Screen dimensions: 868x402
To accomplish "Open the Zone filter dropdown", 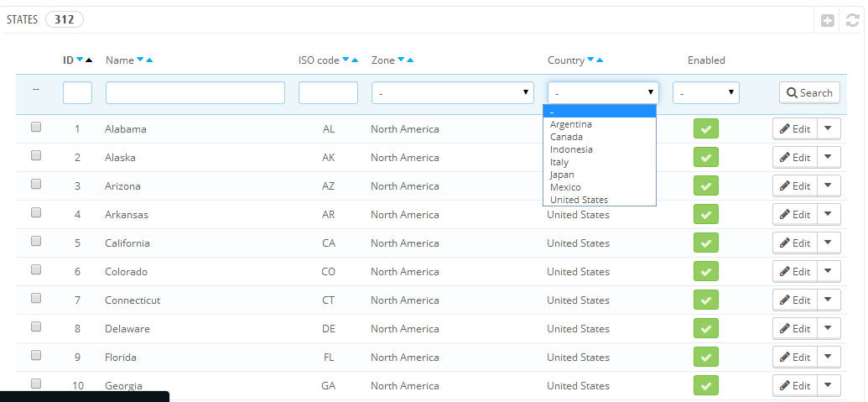I will point(453,93).
